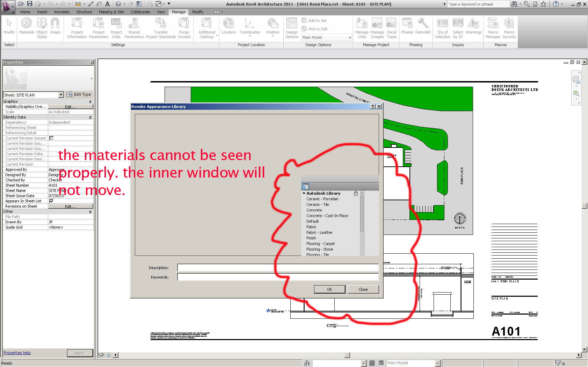This screenshot has width=588, height=367.
Task: Click the Edit Type button
Action: (79, 94)
